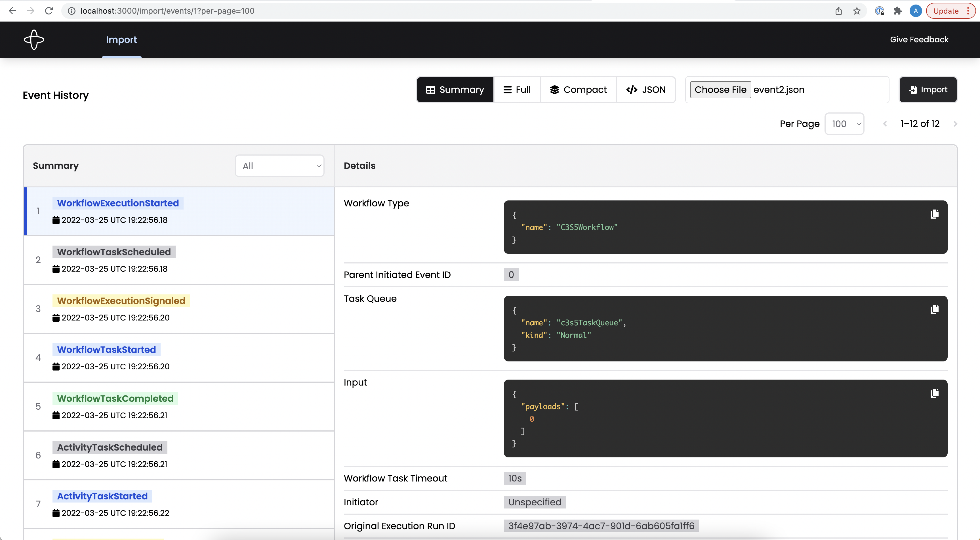Open the Per Page dropdown

tap(844, 124)
